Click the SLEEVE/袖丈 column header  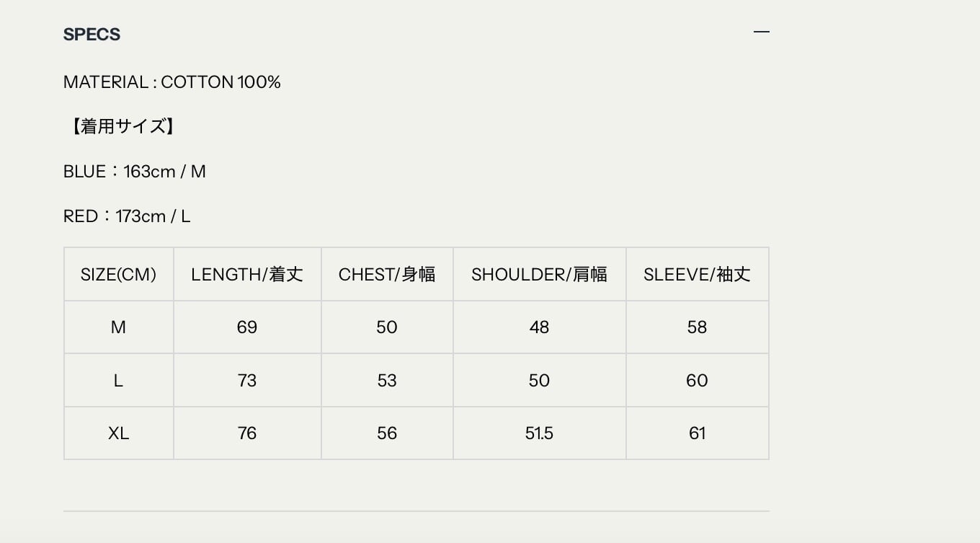coord(697,275)
